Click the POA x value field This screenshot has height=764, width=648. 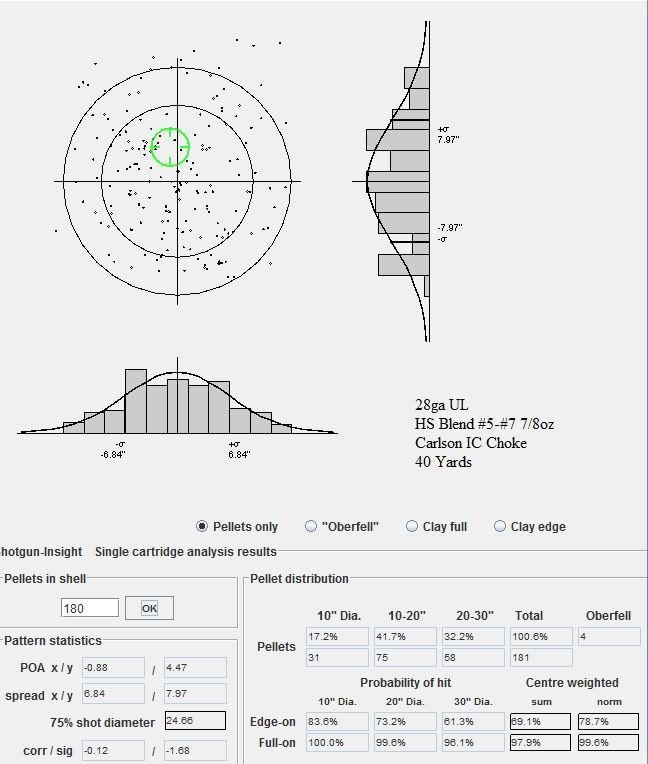(114, 668)
